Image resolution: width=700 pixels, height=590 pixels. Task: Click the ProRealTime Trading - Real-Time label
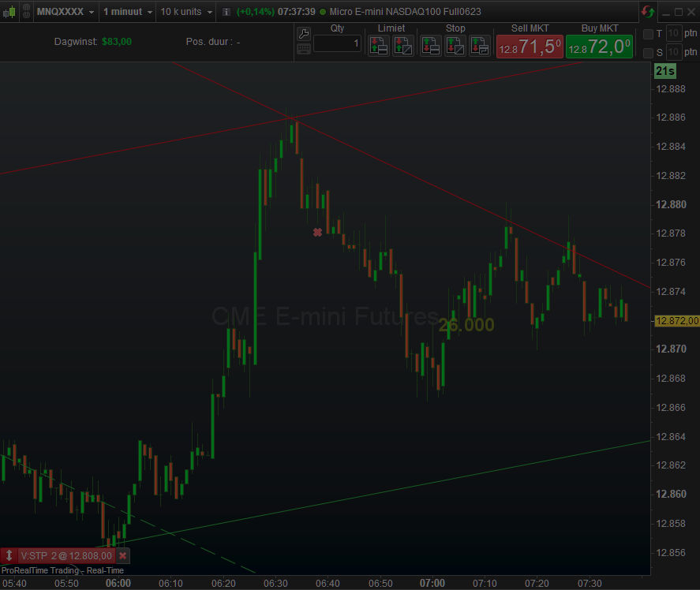pos(62,570)
